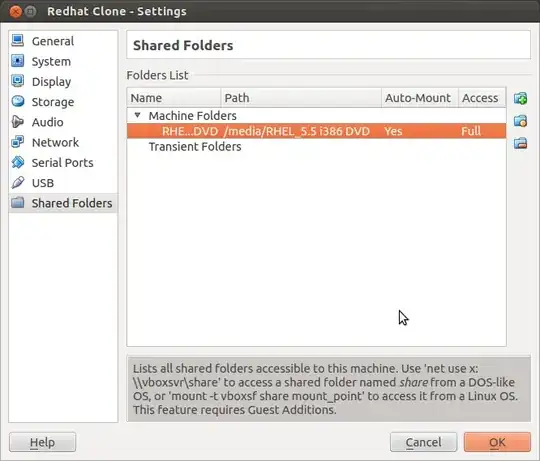Switch to the Display settings page
Viewport: 540px width, 461px height.
(x=63, y=82)
